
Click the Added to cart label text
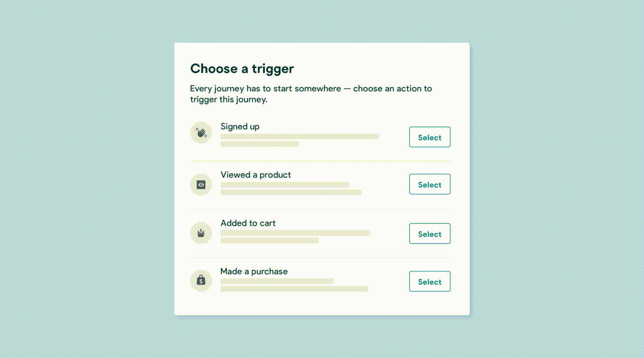(x=248, y=223)
